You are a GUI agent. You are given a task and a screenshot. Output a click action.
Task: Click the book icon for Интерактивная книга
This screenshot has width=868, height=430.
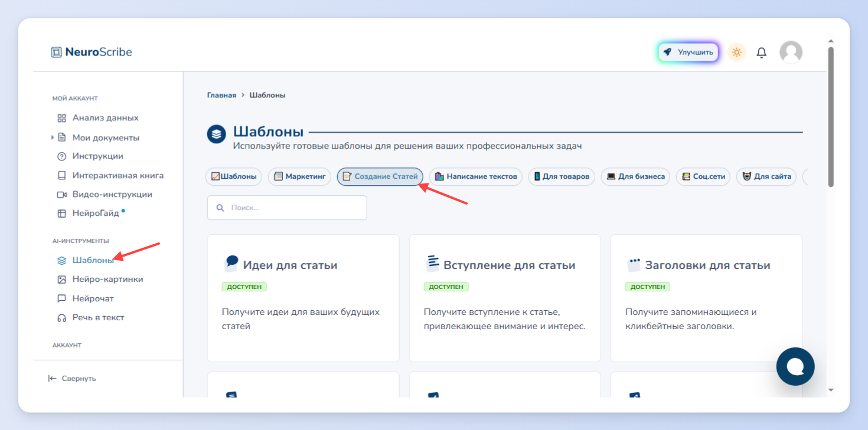point(61,175)
